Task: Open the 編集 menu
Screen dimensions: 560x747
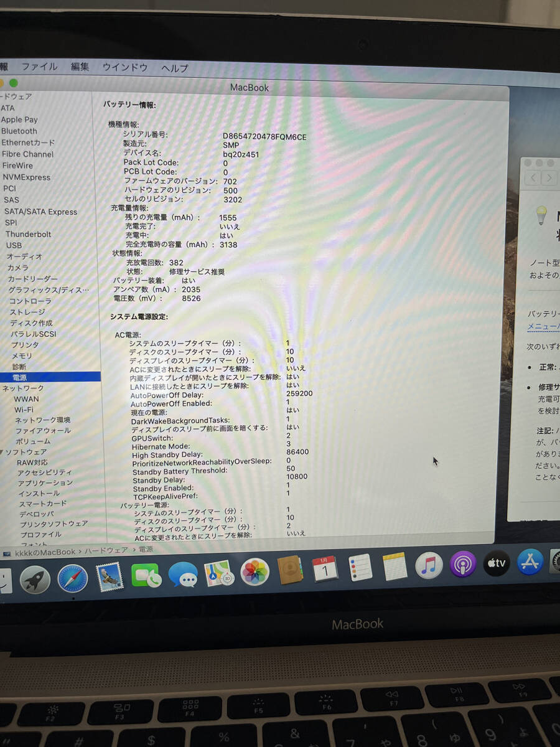Action: click(80, 67)
